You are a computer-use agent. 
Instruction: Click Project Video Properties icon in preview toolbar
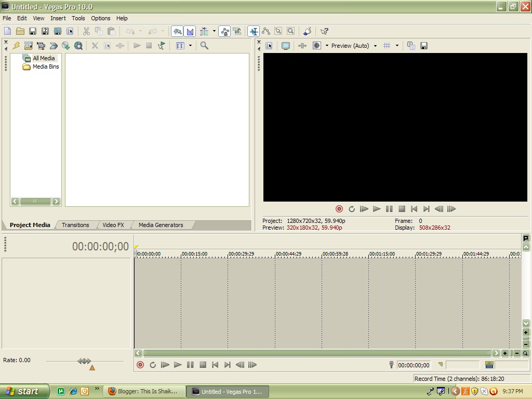point(269,46)
